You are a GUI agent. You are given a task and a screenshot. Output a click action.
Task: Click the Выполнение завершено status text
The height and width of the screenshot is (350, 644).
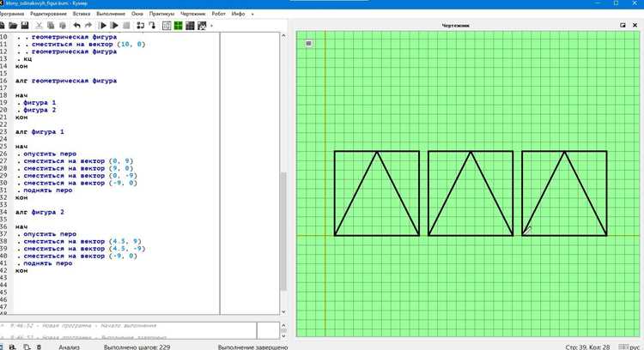click(252, 347)
